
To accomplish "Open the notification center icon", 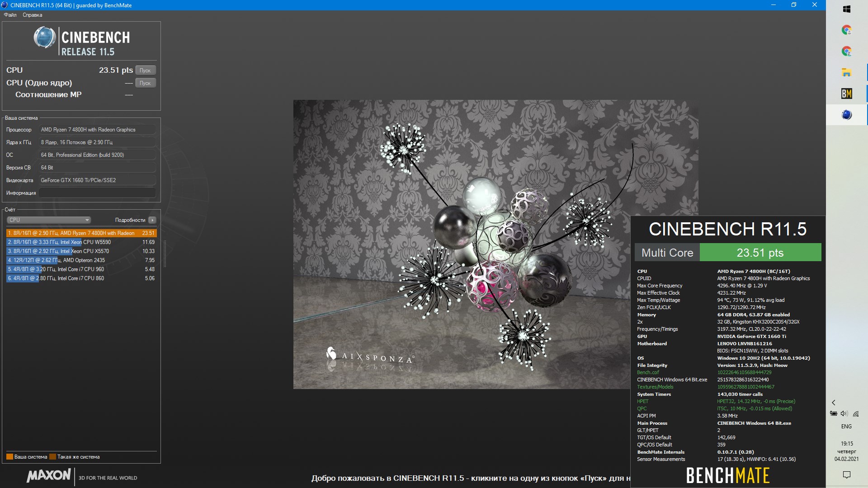I will point(847,474).
